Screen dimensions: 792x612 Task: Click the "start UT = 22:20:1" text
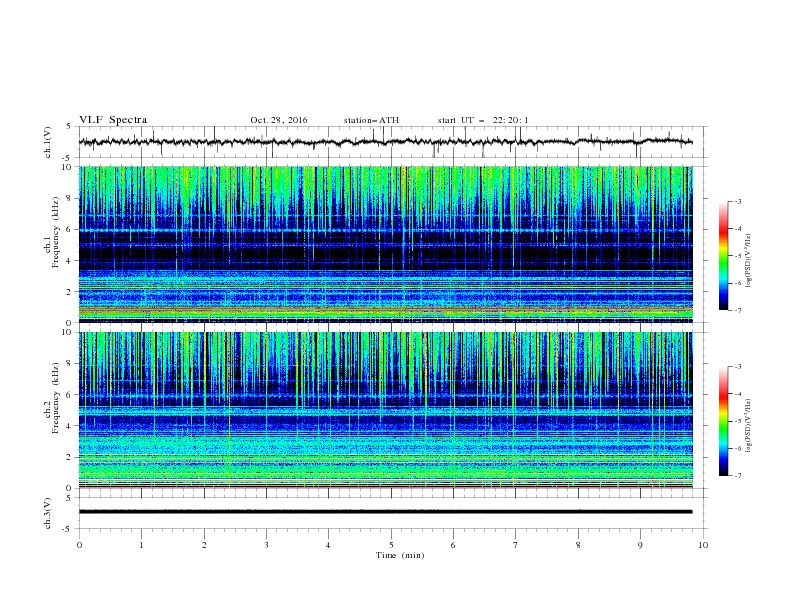pyautogui.click(x=483, y=120)
